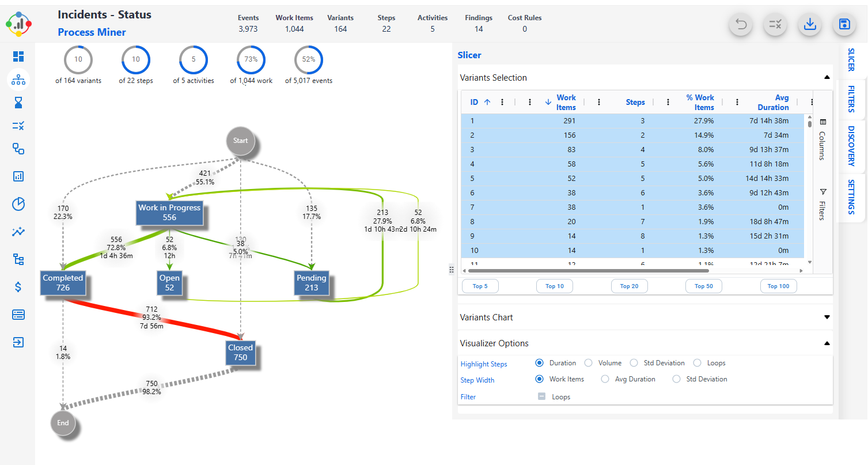Switch to the FILTERS side tab
This screenshot has height=465, width=868.
(851, 99)
